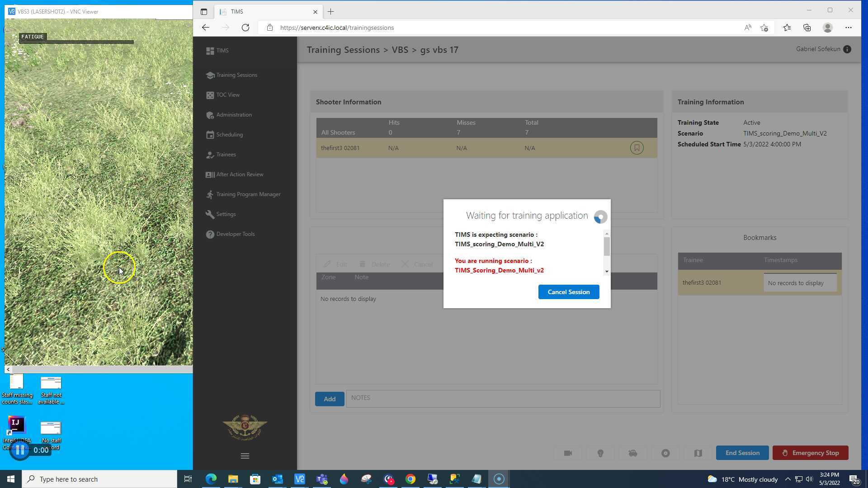The width and height of the screenshot is (868, 488).
Task: Open the map icon in bottom toolbar
Action: pyautogui.click(x=698, y=453)
